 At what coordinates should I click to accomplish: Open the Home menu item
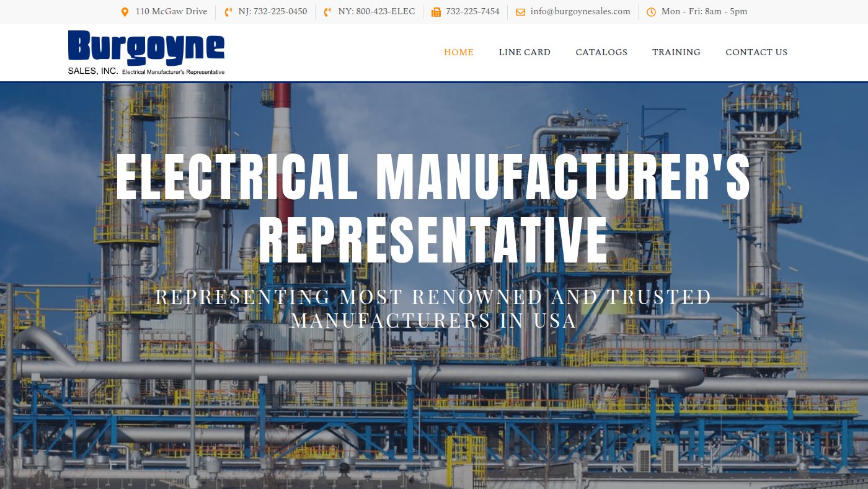pos(459,52)
